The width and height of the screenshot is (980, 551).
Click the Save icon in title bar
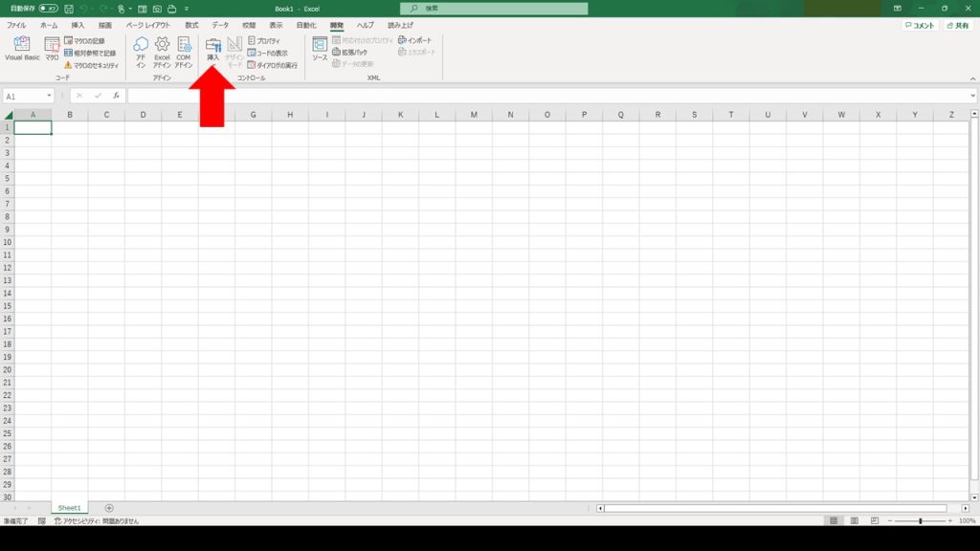[69, 9]
